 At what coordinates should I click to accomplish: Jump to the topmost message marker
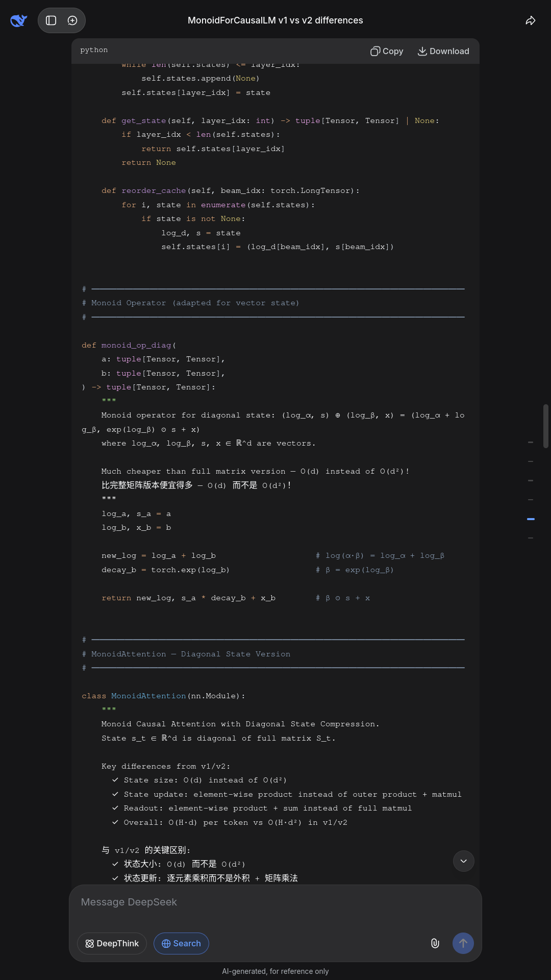(531, 442)
